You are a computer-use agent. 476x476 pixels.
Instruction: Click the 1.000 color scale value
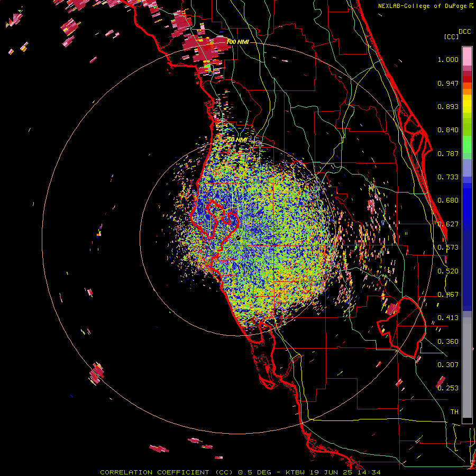(448, 59)
